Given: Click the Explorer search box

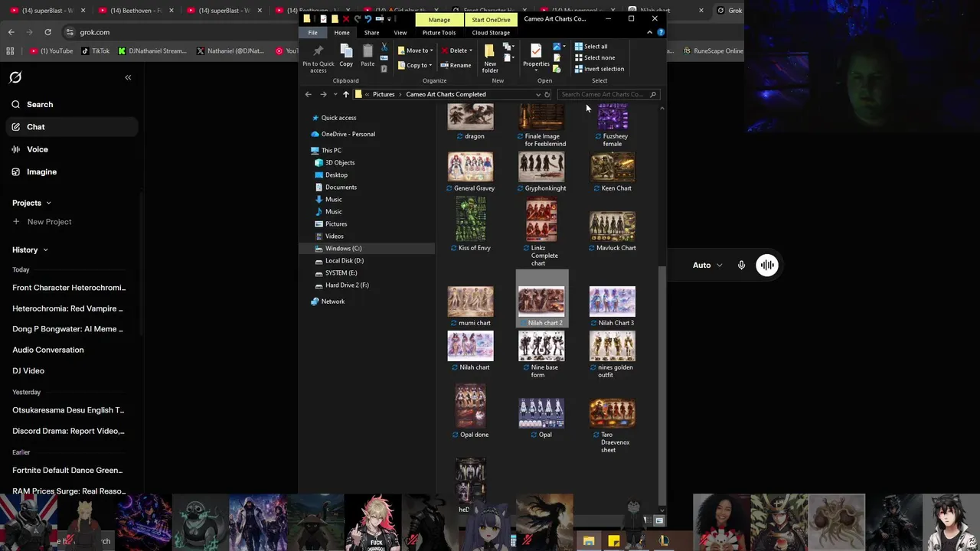Looking at the screenshot, I should tap(608, 94).
